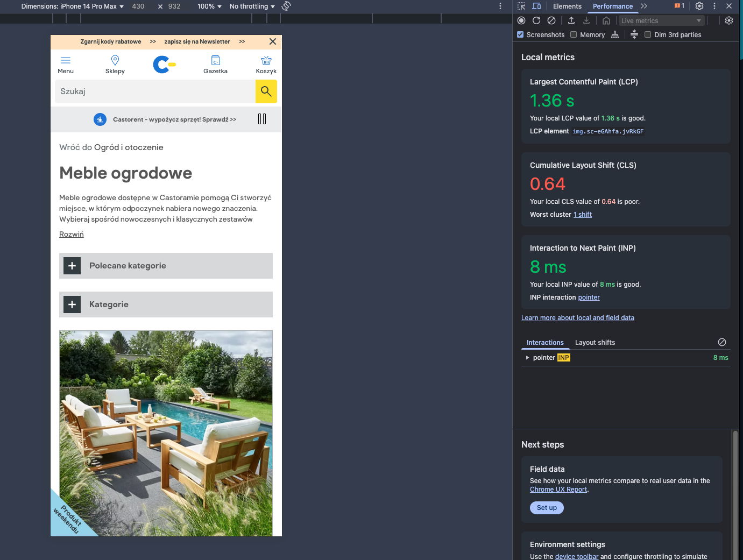Select the Koszyk cart icon
The width and height of the screenshot is (743, 560).
pos(266,61)
